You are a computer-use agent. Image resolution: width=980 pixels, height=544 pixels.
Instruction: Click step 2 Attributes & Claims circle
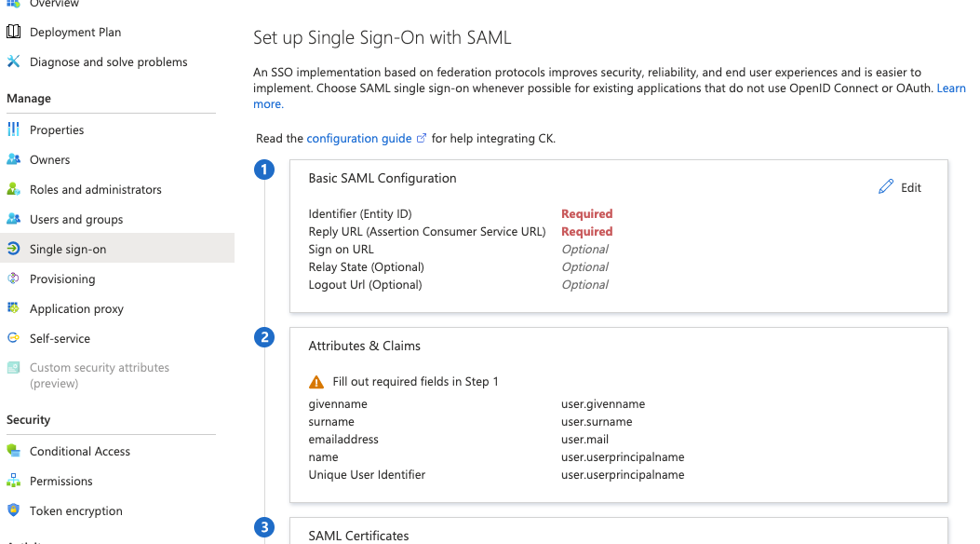point(264,337)
